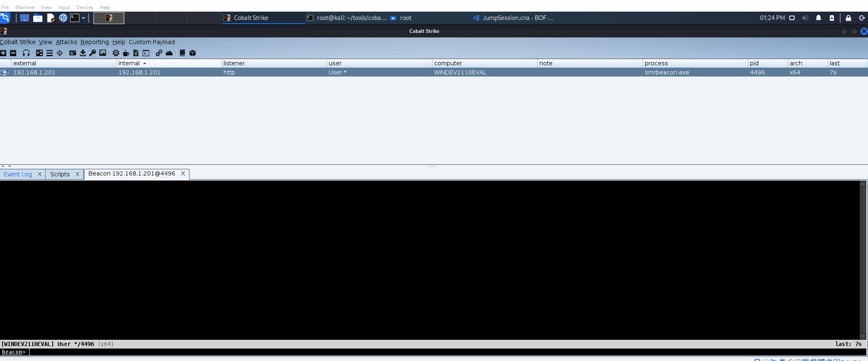Open the file manager folder icon in panel
This screenshot has width=868, height=361.
click(x=38, y=18)
